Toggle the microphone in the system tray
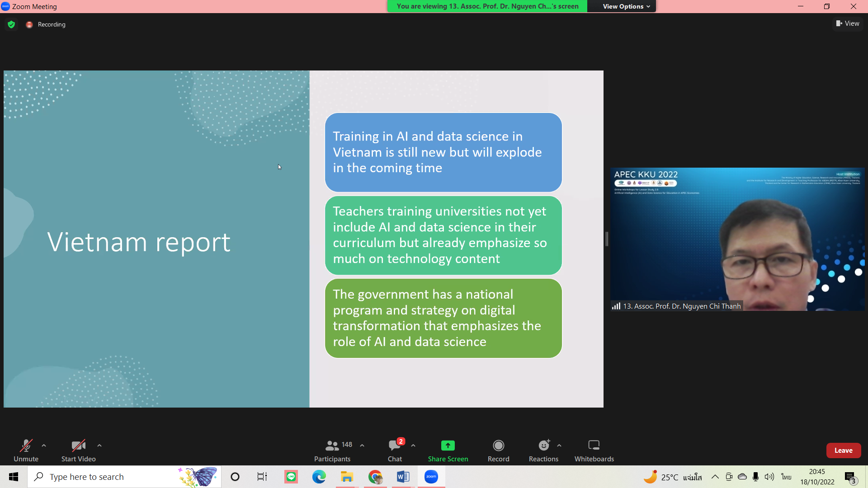Screen dimensions: 868x488 tap(755, 477)
